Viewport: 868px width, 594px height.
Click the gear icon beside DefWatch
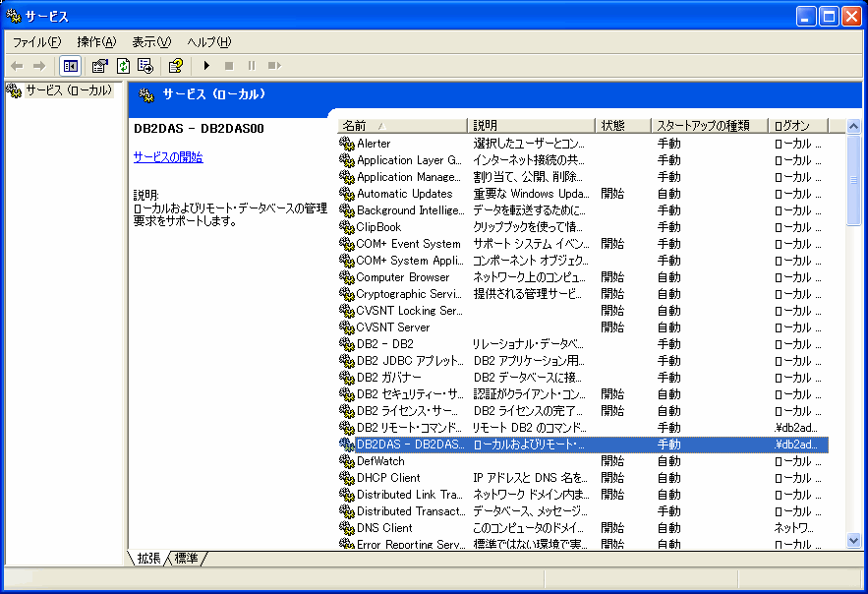click(347, 461)
